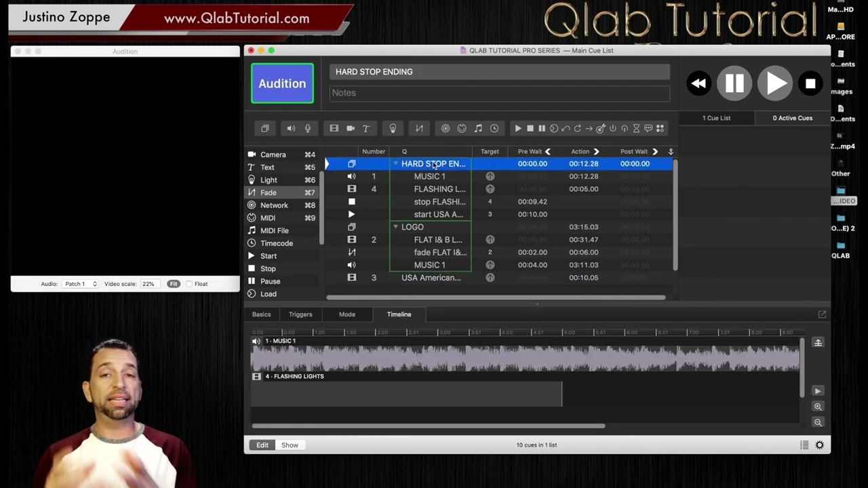
Task: Add a Target cue using bullseye arrow icon
Action: tap(601, 128)
